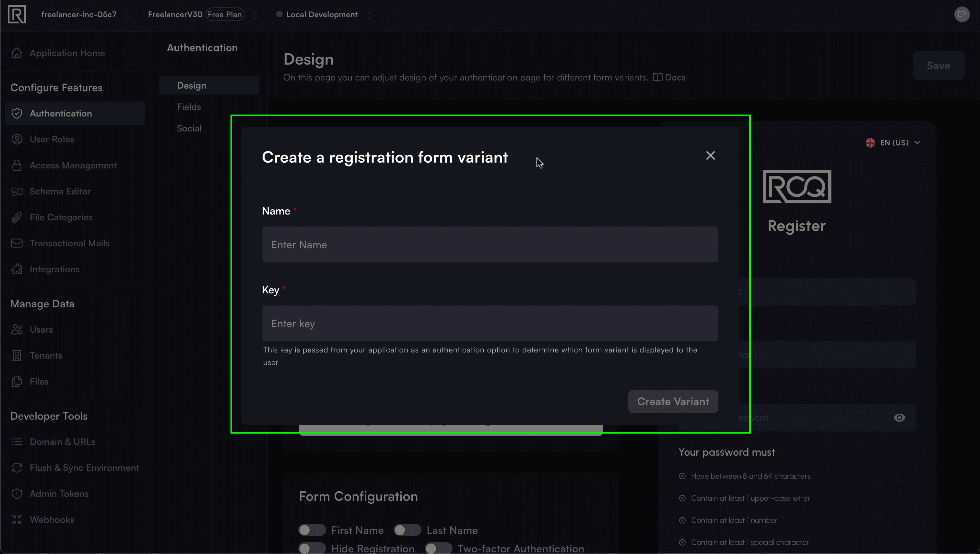Click the Authentication sidebar icon
Viewport: 980px width, 554px height.
pyautogui.click(x=17, y=113)
